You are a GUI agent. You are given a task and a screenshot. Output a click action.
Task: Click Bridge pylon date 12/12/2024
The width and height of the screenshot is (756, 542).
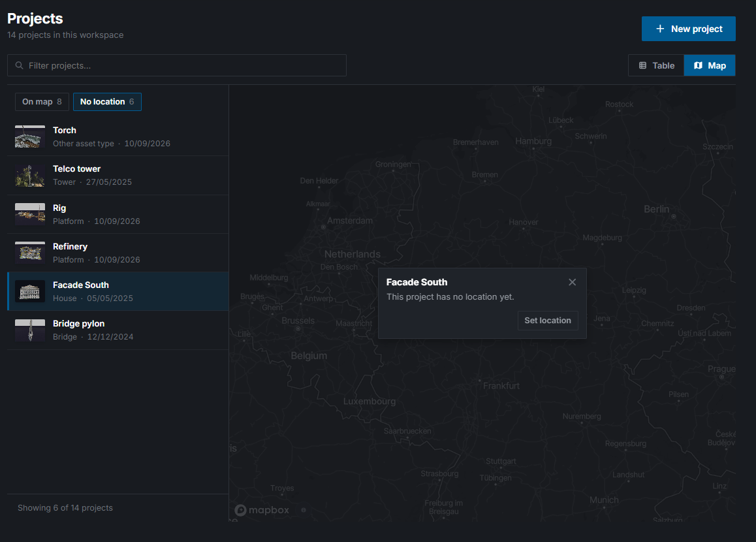pyautogui.click(x=110, y=336)
